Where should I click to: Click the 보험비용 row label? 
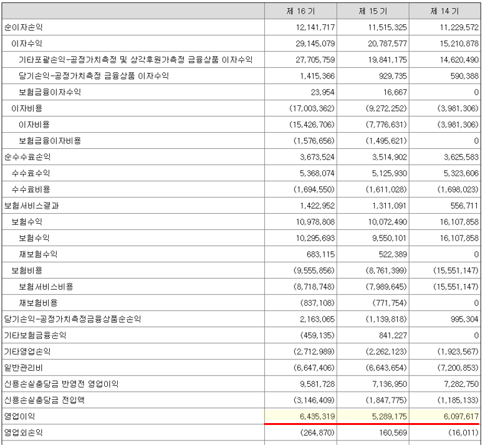coord(27,270)
